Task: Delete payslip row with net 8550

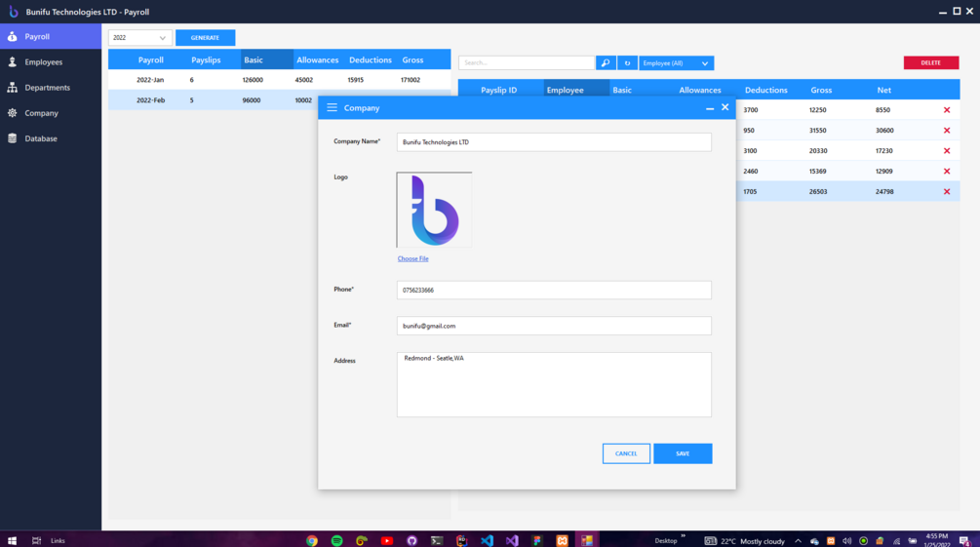Action: [x=947, y=110]
